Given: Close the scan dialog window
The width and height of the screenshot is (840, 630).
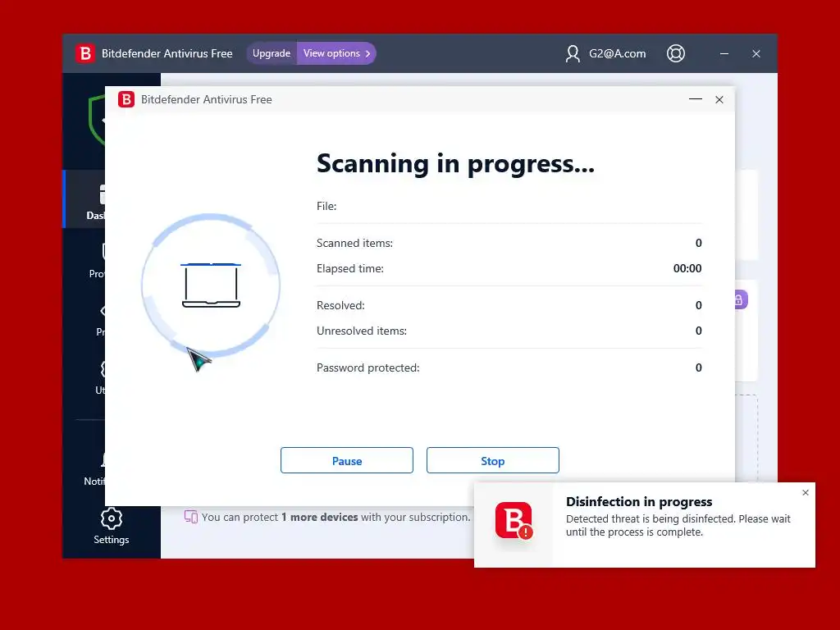Looking at the screenshot, I should click(x=719, y=99).
